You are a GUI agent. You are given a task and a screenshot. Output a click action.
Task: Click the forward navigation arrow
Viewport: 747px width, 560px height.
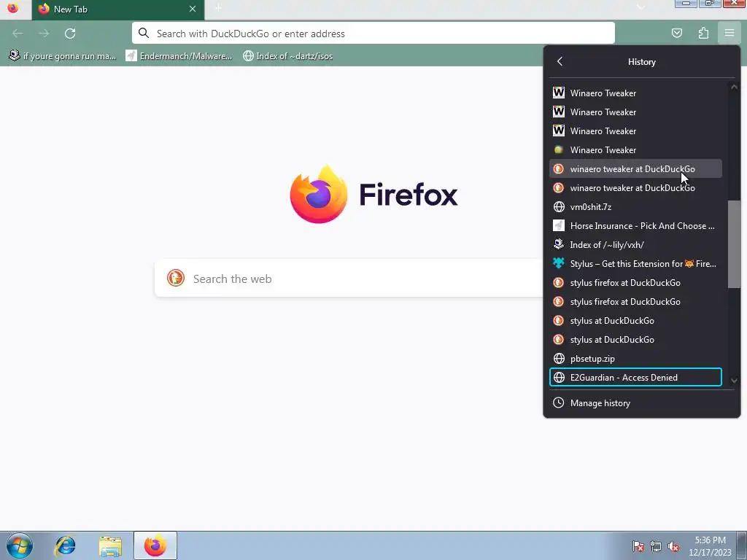tap(44, 34)
